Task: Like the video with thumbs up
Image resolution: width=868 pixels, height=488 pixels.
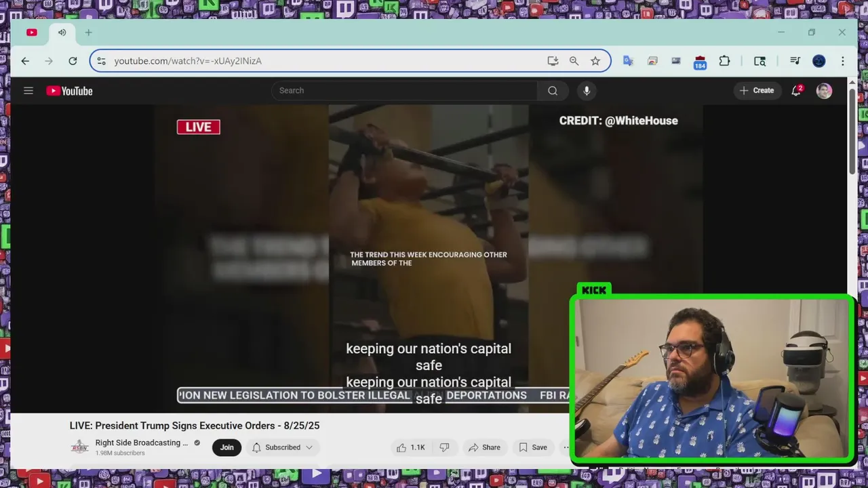Action: point(412,447)
